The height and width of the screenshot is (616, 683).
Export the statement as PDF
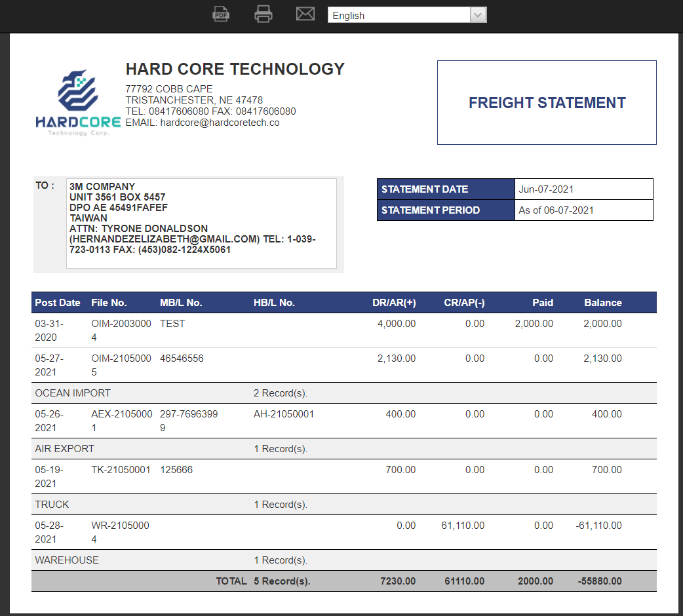coord(220,14)
